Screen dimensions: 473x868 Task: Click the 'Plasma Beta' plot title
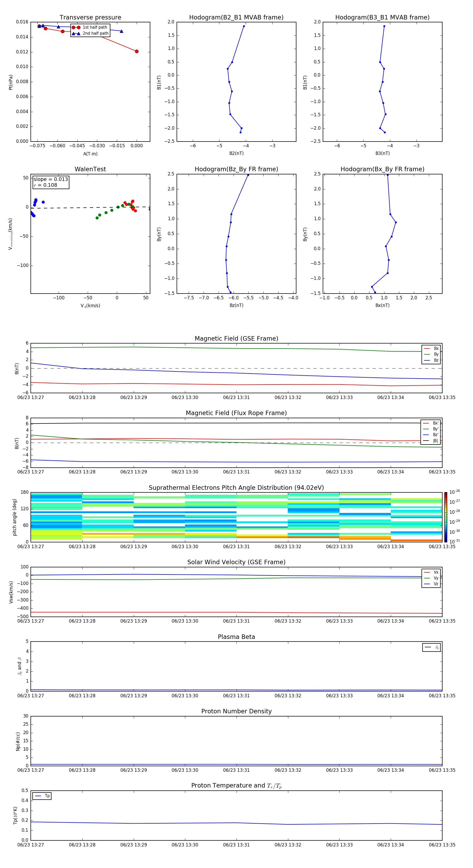(236, 637)
